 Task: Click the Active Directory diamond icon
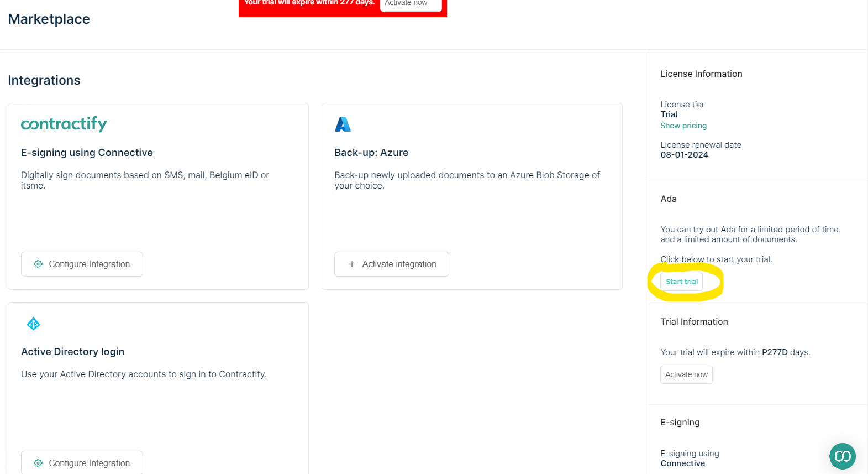click(x=33, y=324)
